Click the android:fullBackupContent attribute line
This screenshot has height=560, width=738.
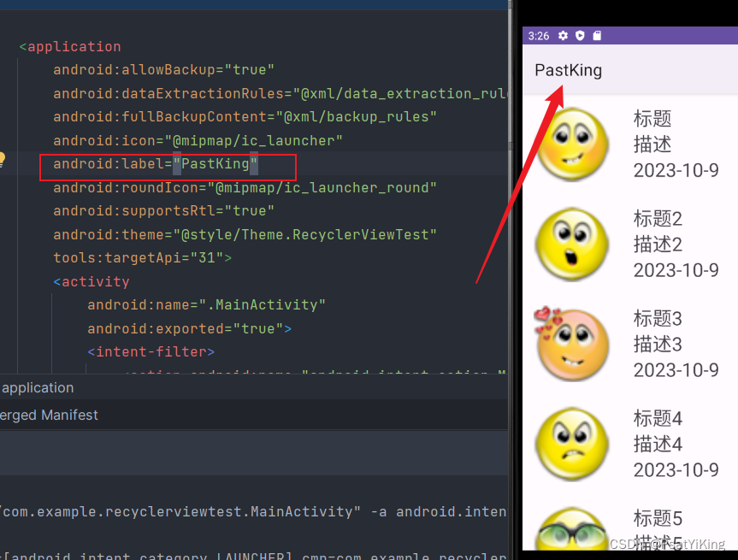tap(245, 117)
